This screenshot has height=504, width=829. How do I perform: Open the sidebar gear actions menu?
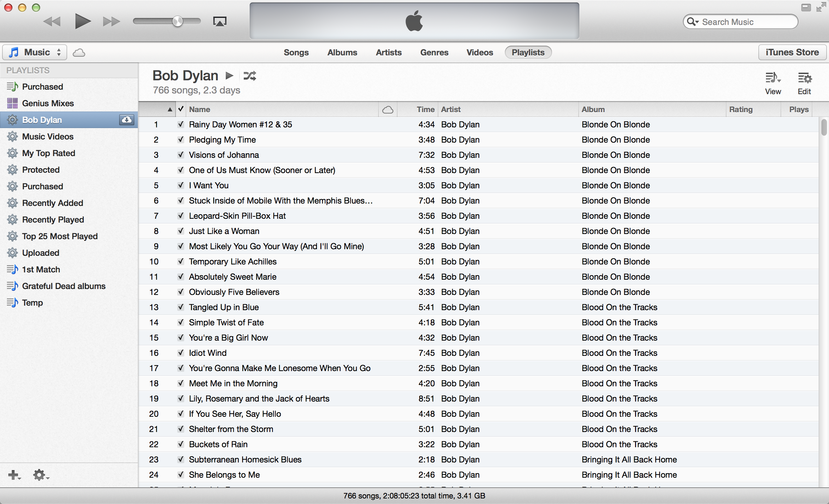click(41, 475)
